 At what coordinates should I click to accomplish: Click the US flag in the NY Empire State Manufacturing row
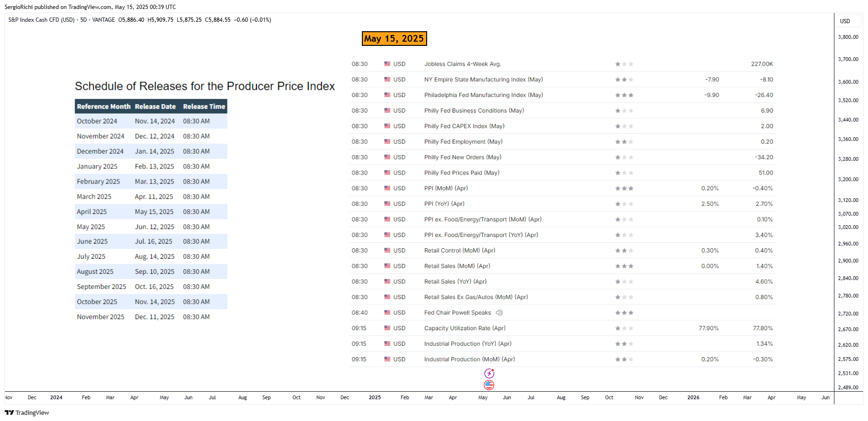point(387,79)
